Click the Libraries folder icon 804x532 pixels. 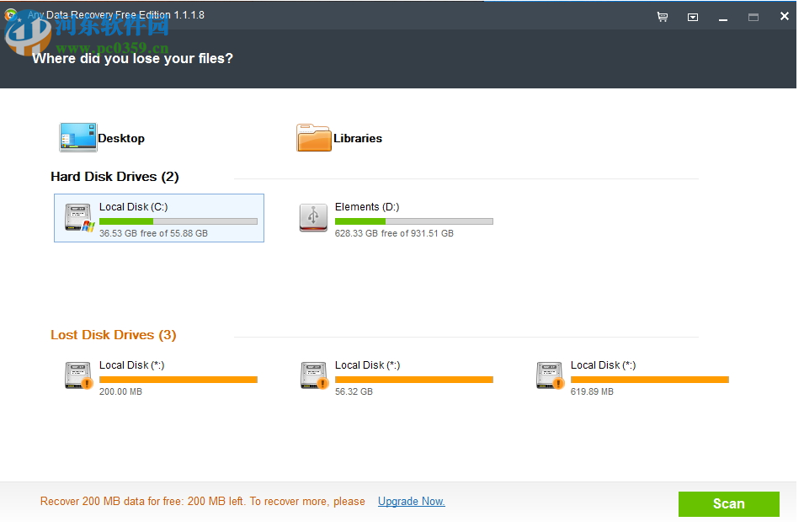(x=312, y=136)
